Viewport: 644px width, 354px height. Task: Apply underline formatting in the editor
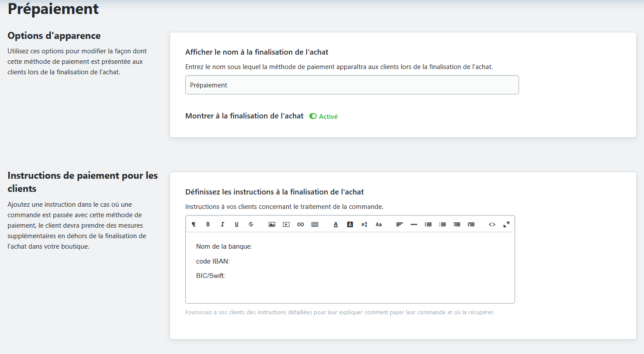pos(237,224)
